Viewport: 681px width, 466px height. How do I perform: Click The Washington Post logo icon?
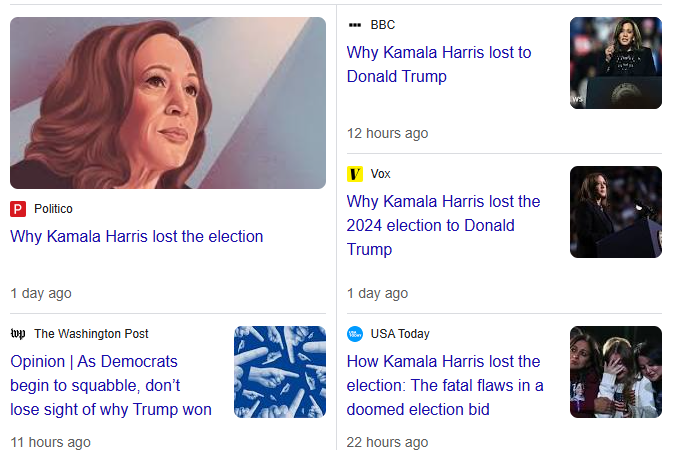click(x=18, y=333)
